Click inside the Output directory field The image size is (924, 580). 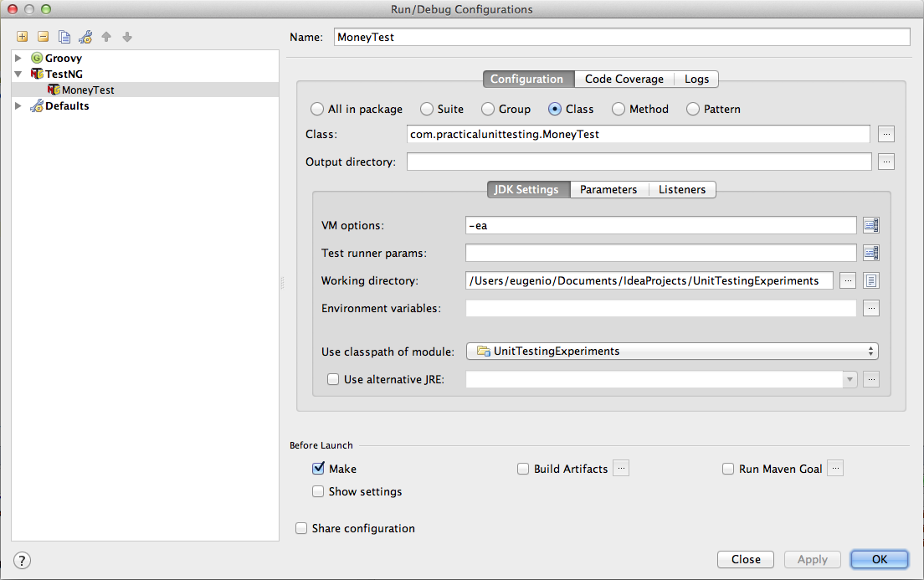tap(639, 162)
